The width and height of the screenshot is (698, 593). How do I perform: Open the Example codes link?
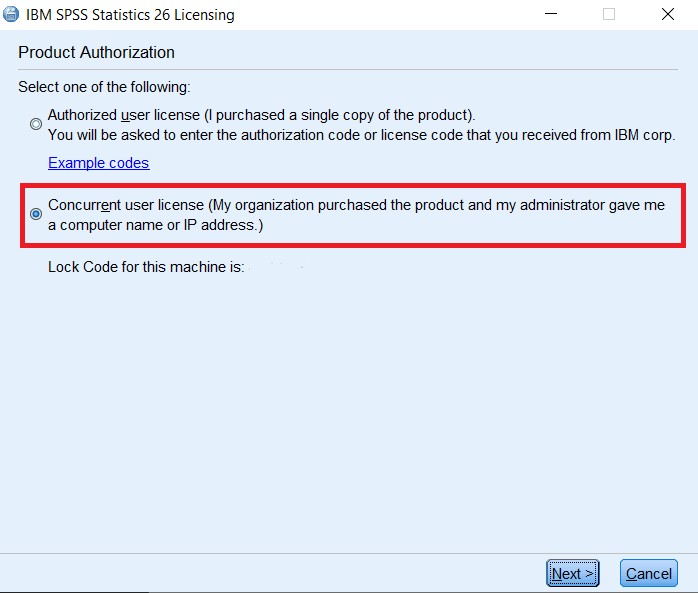click(x=98, y=163)
